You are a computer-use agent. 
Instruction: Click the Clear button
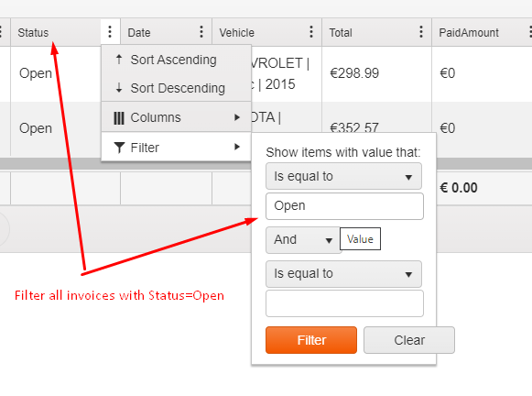(409, 340)
